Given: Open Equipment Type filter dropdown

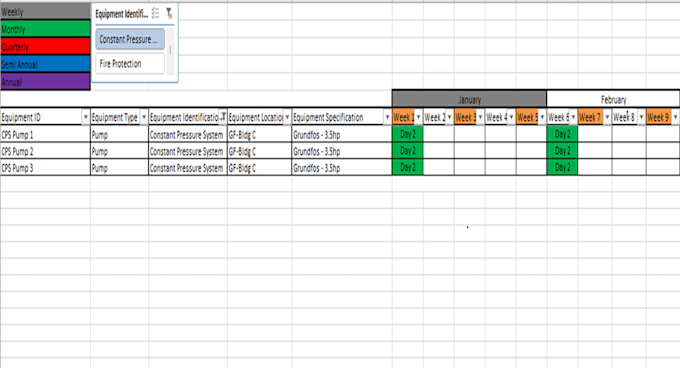Looking at the screenshot, I should tap(144, 117).
